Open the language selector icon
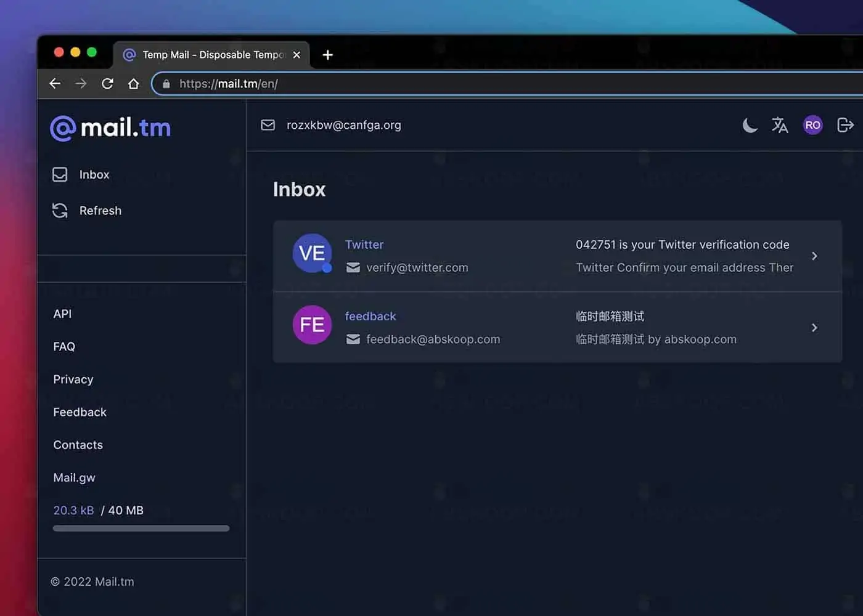 tap(780, 125)
